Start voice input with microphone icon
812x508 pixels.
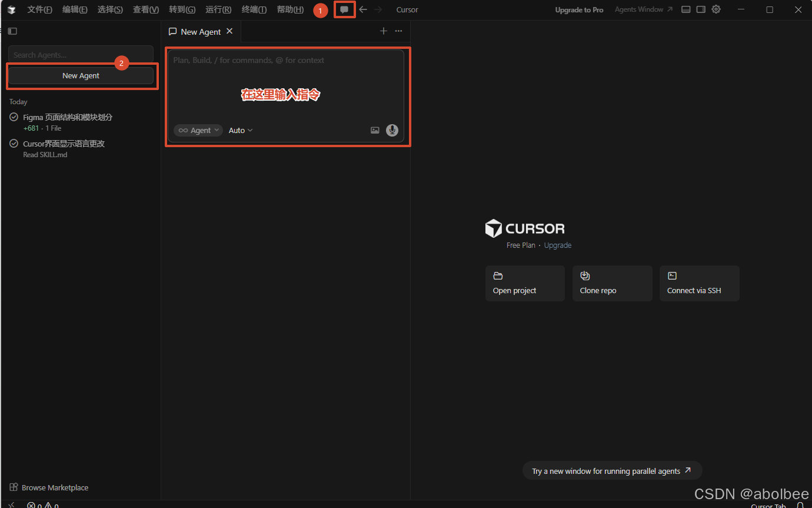click(392, 130)
